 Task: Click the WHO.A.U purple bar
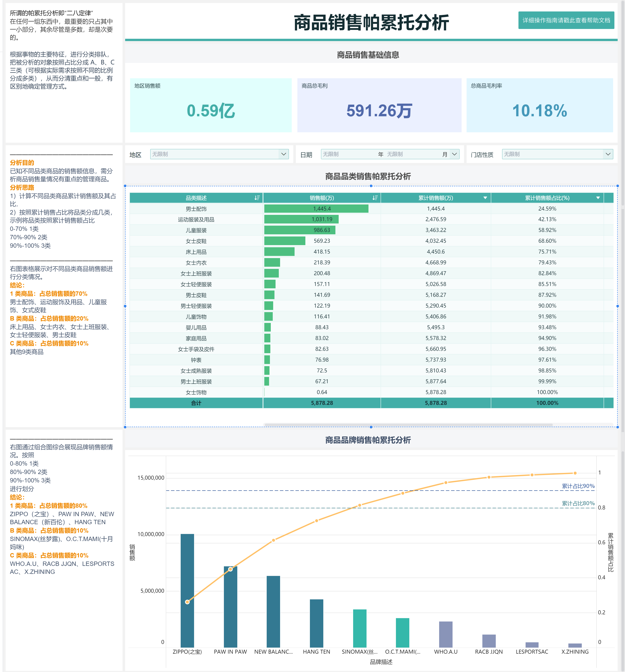pos(445,634)
